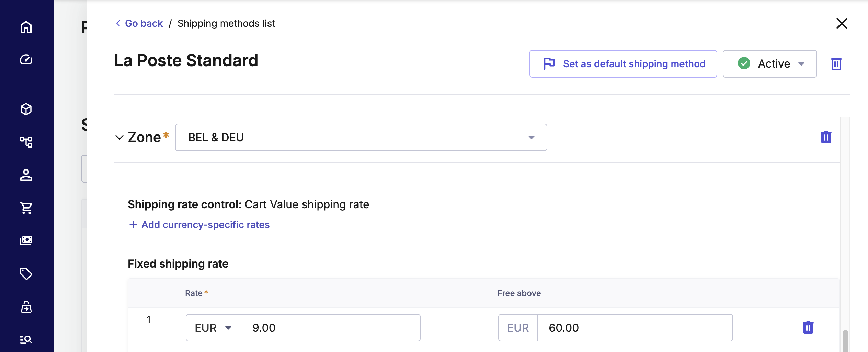Open the discounts tag icon in sidebar
The image size is (868, 352).
(26, 274)
